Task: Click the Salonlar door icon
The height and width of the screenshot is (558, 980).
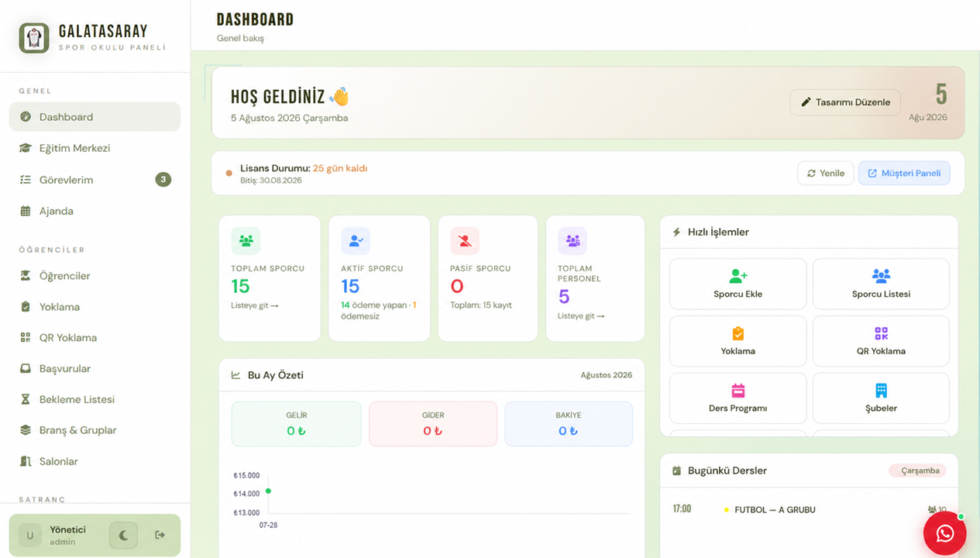Action: [25, 461]
